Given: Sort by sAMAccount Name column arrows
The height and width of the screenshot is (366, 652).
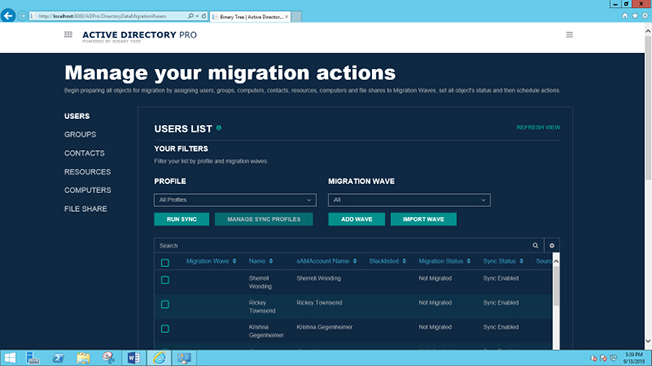Looking at the screenshot, I should [355, 261].
